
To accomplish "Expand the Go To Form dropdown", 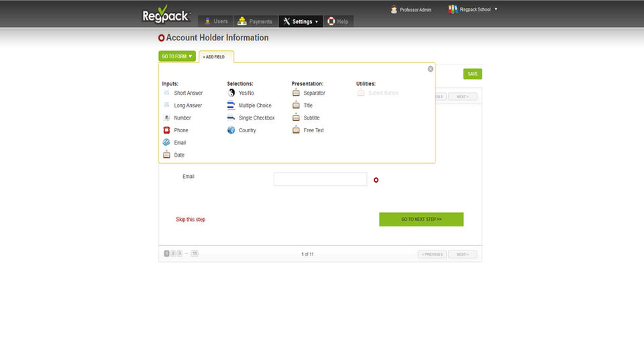I will point(177,56).
